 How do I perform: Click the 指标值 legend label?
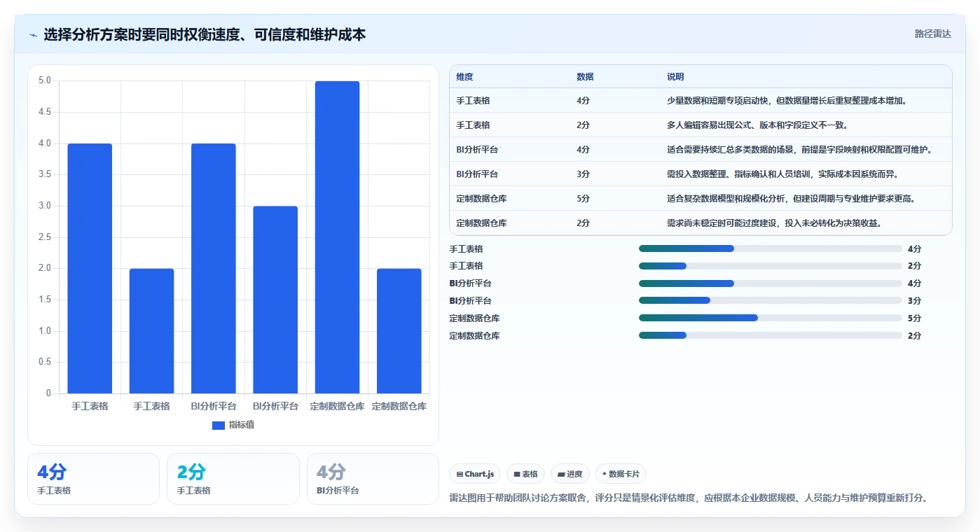point(242,425)
